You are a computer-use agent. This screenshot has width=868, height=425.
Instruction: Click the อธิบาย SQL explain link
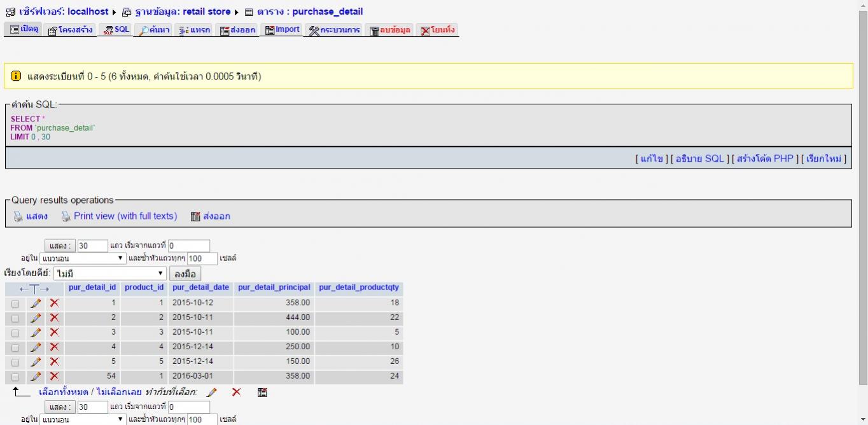(x=700, y=158)
